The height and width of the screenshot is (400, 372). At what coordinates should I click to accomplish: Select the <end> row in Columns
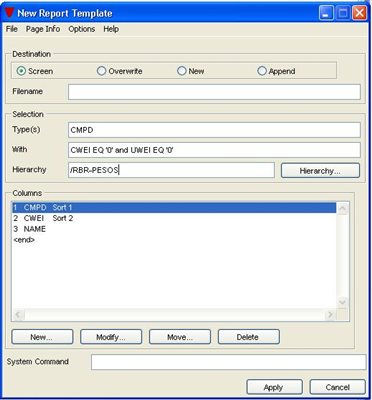pyautogui.click(x=174, y=240)
